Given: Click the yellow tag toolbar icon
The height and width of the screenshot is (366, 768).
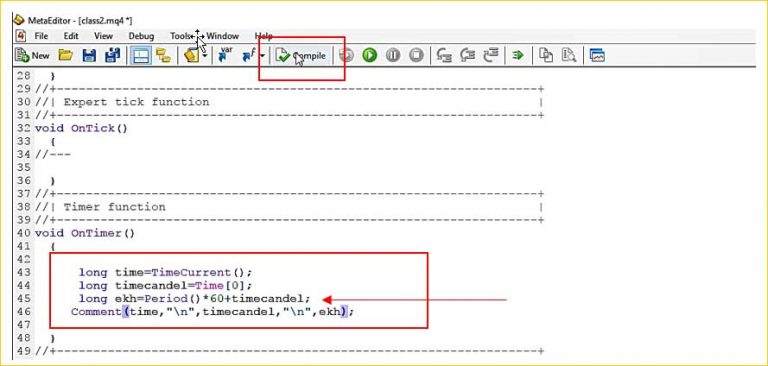Looking at the screenshot, I should pyautogui.click(x=191, y=56).
